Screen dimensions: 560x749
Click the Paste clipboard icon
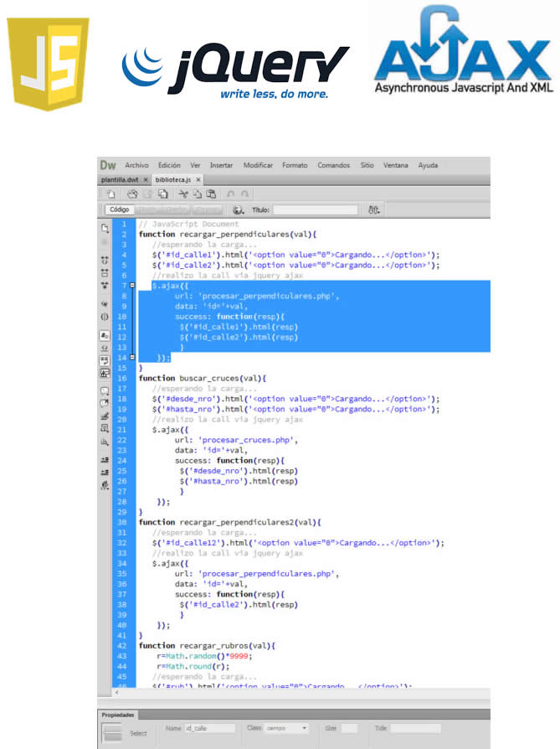211,194
